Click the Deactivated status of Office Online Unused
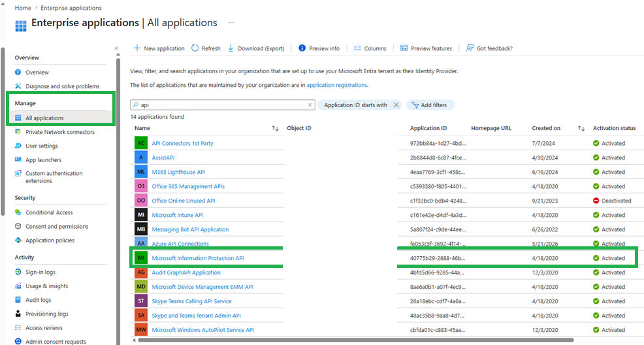 coord(612,201)
